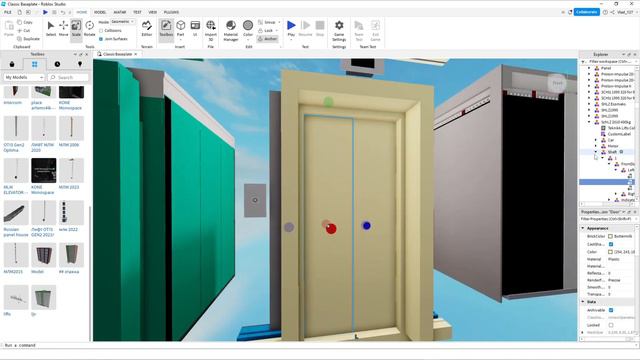Click the Undo arrow in quick toolbar

tap(63, 12)
